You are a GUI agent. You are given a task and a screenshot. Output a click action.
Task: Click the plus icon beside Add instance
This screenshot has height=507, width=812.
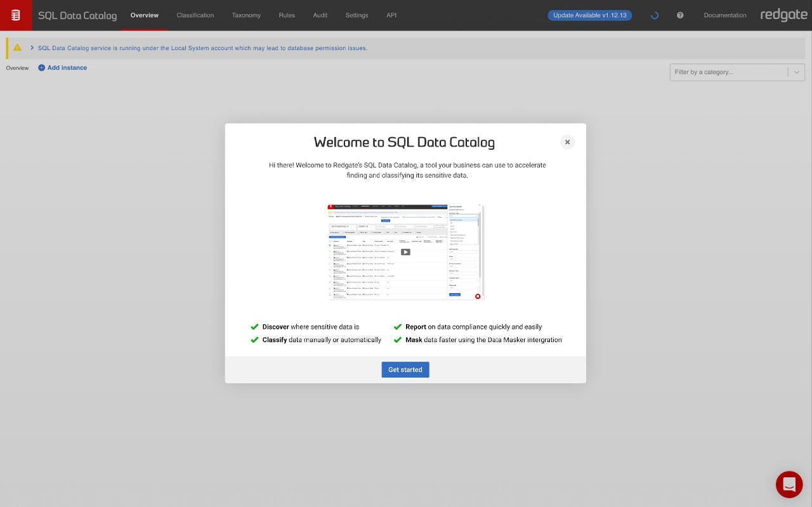point(41,68)
